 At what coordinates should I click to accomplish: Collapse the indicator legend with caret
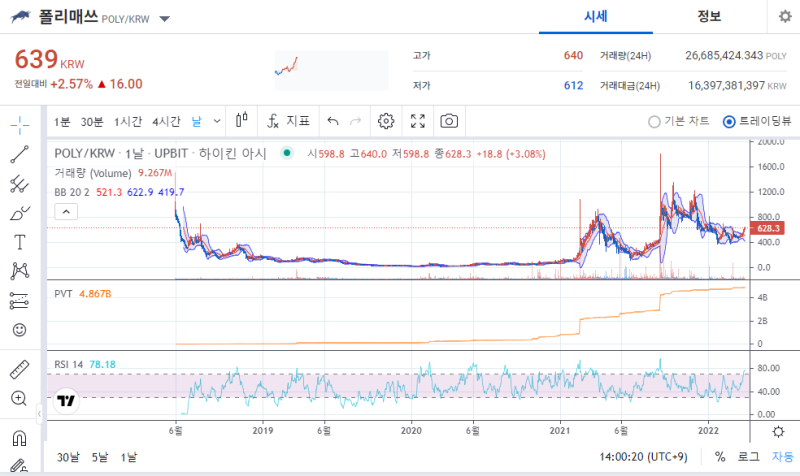66,211
